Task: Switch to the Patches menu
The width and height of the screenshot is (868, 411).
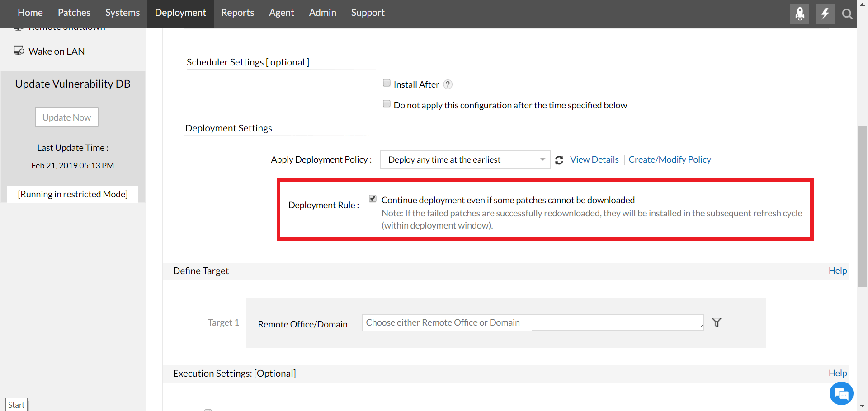Action: tap(74, 13)
